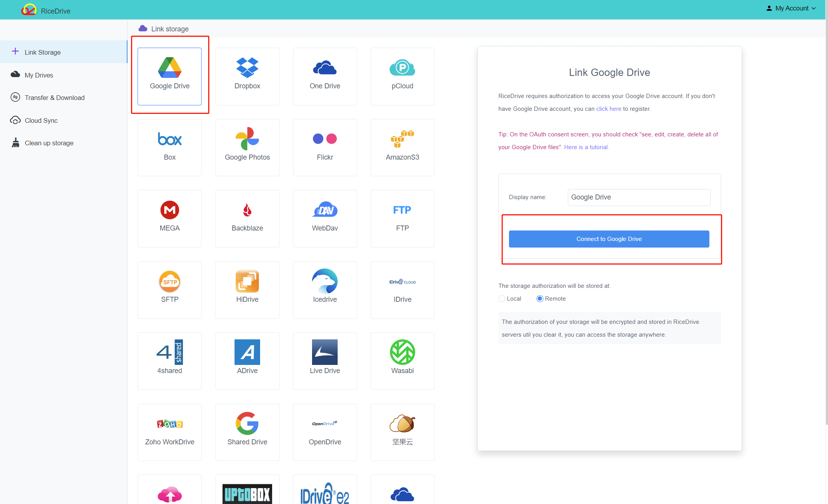Screen dimensions: 828x504
Task: Click Connect to Google Drive button
Action: (609, 239)
